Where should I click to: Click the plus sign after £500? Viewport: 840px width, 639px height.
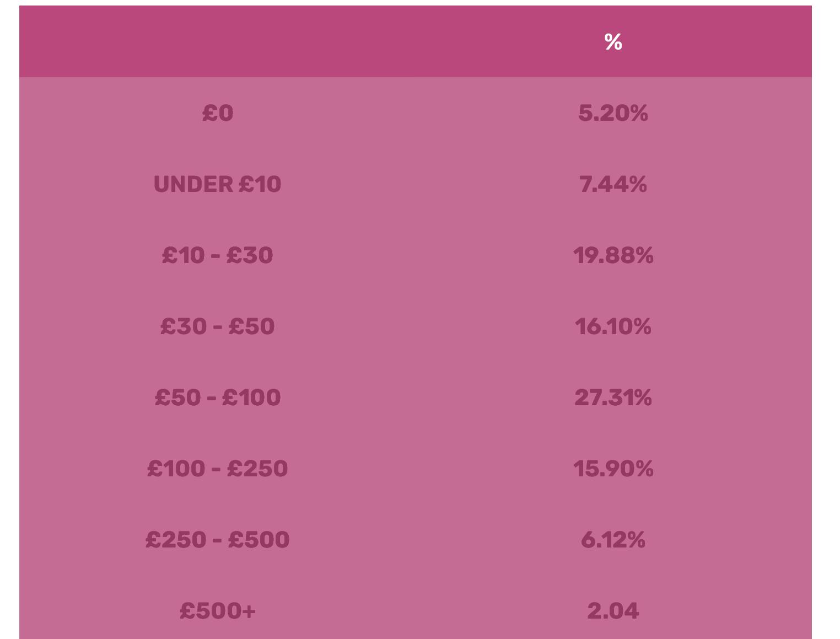tap(249, 611)
